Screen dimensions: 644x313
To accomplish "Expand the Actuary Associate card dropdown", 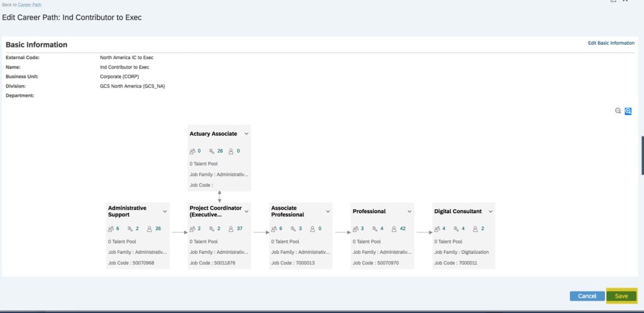I will (x=247, y=134).
